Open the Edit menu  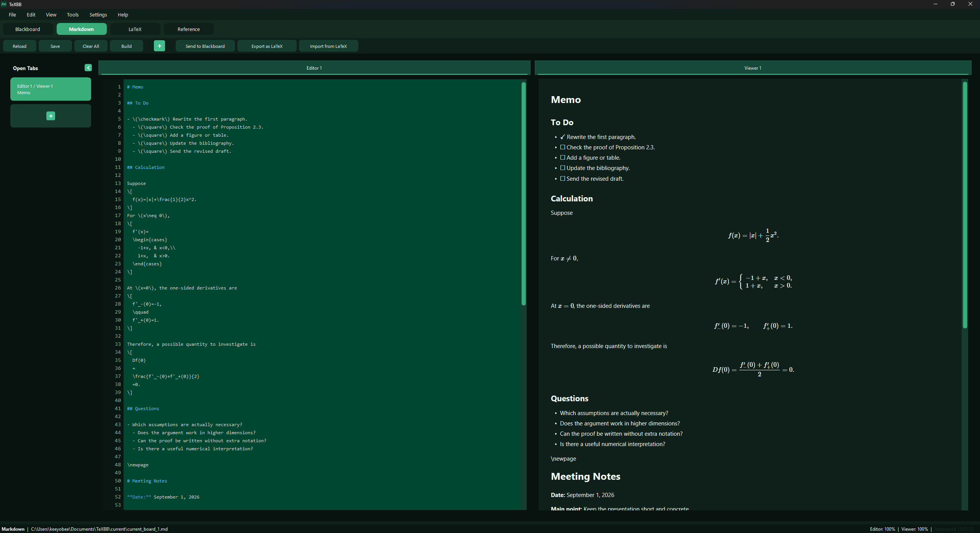tap(31, 15)
